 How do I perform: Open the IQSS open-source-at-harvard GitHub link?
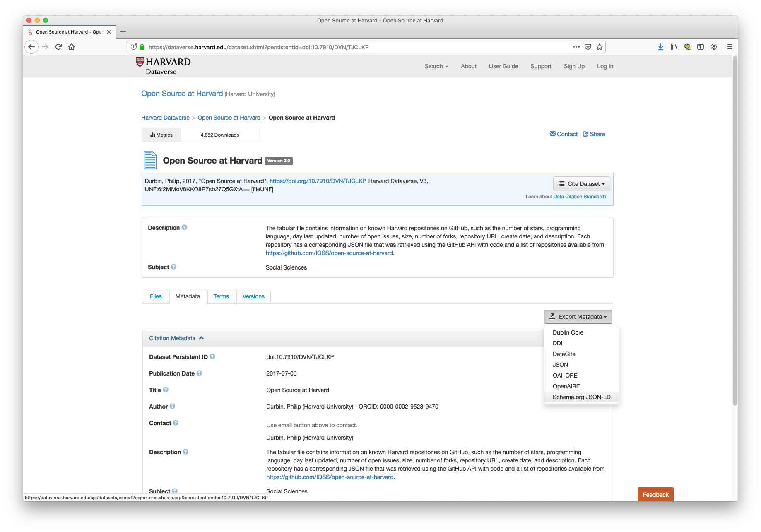coord(329,253)
